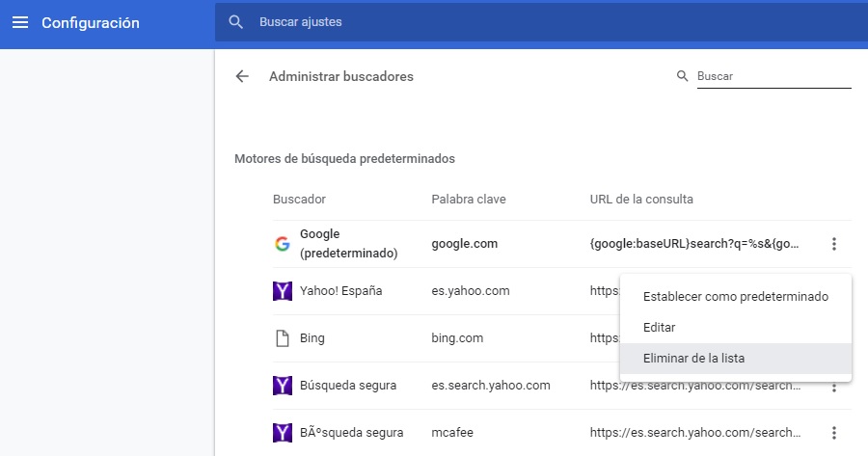Click the back arrow beside Administrar buscadores
This screenshot has height=456, width=868.
[242, 76]
